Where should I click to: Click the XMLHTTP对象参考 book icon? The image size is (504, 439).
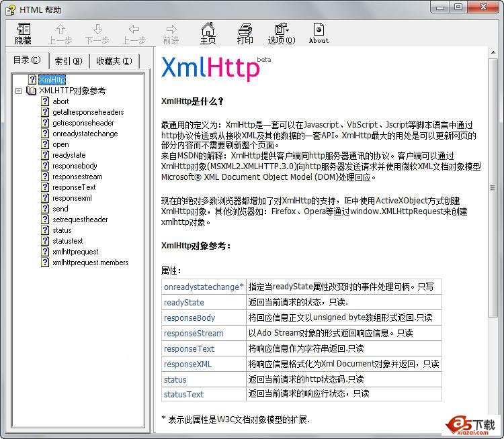click(31, 91)
